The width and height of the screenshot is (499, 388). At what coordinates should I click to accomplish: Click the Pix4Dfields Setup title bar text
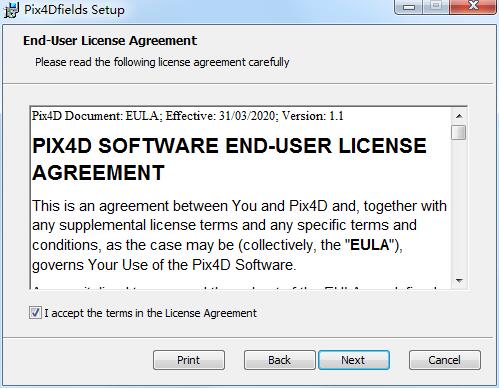[74, 10]
